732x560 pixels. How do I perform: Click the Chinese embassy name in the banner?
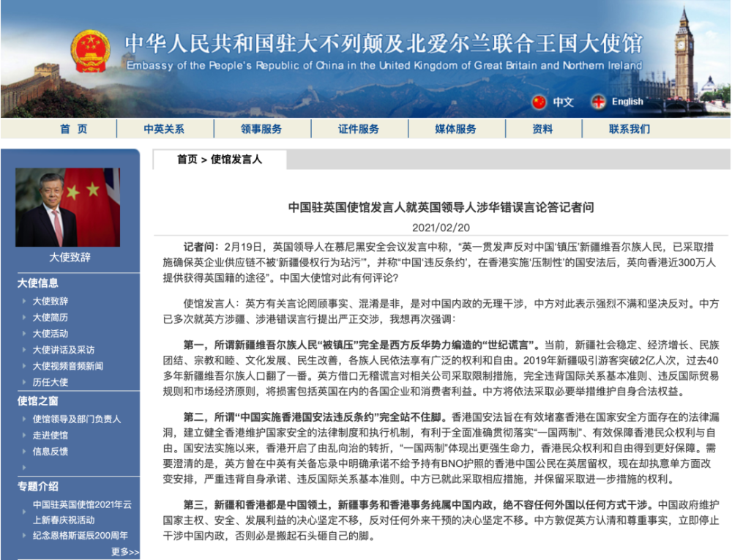(x=384, y=43)
